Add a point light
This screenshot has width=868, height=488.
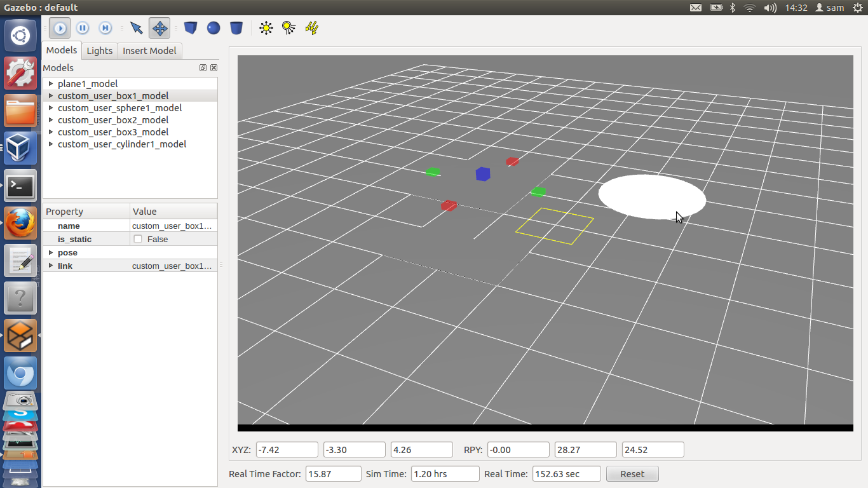click(266, 28)
